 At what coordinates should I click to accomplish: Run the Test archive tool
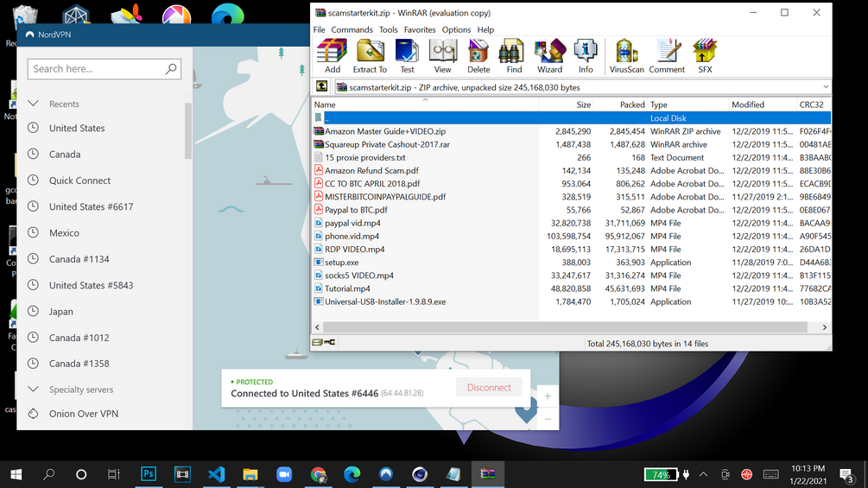point(407,56)
